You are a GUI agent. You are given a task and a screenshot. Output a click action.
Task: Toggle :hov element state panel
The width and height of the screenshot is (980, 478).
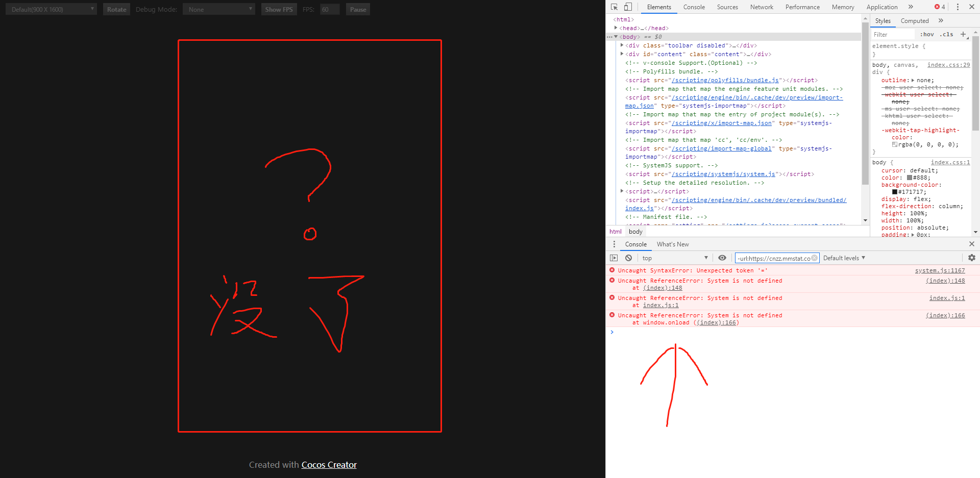[x=927, y=35]
